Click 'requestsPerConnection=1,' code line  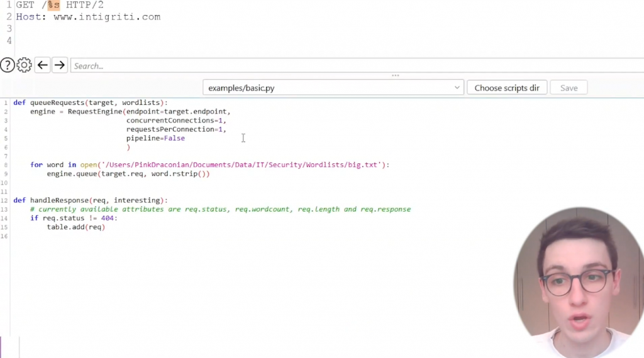pyautogui.click(x=176, y=129)
